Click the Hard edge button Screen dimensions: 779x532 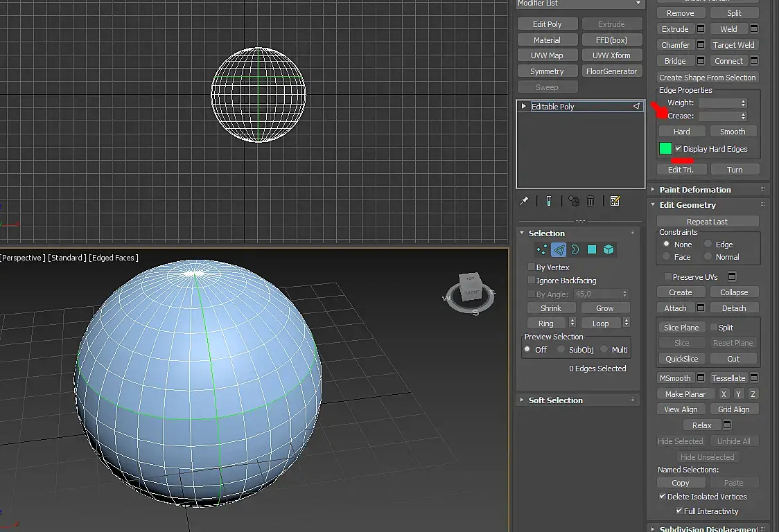(681, 132)
